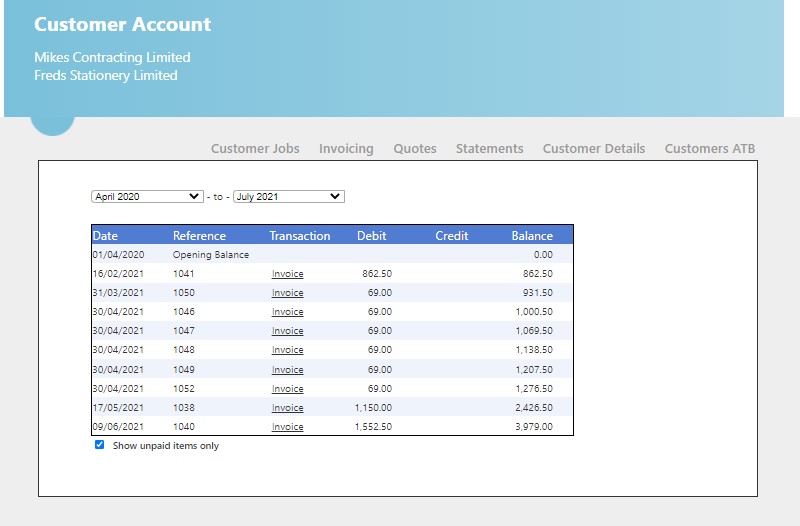Viewport: 800px width, 526px height.
Task: Click Mikes Contracting Limited company name
Action: tap(112, 57)
